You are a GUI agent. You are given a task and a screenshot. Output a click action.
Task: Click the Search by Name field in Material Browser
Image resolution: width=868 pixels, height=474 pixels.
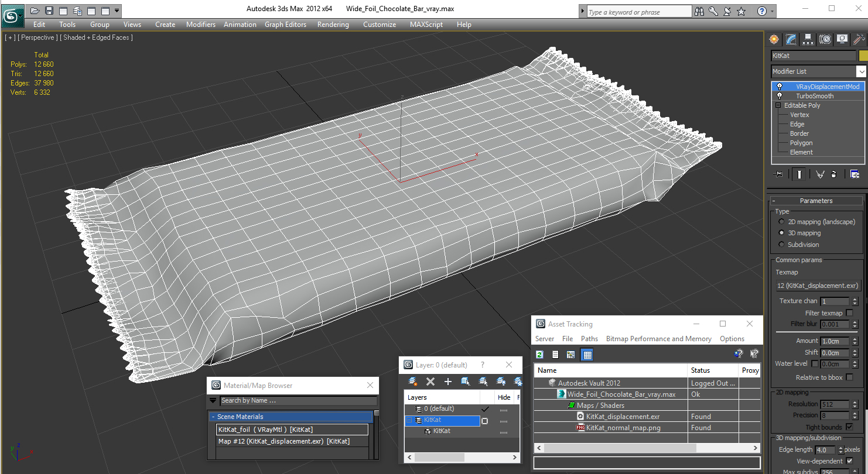299,401
